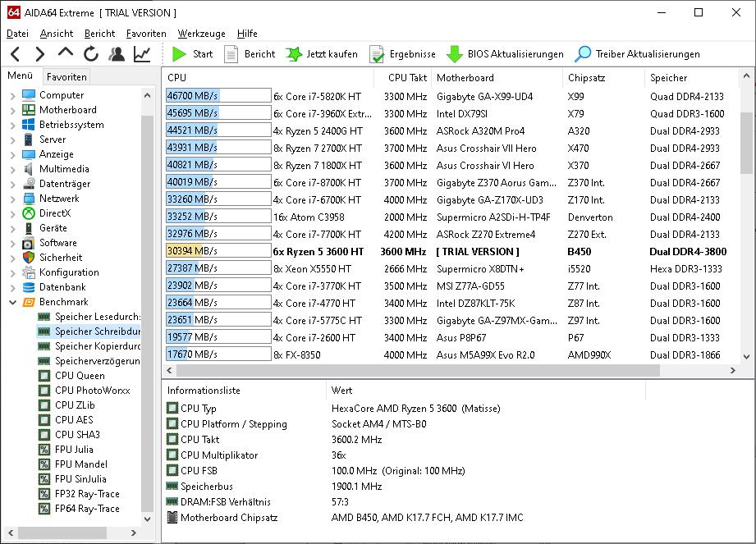Expand the Konfiguration tree node

(x=13, y=273)
